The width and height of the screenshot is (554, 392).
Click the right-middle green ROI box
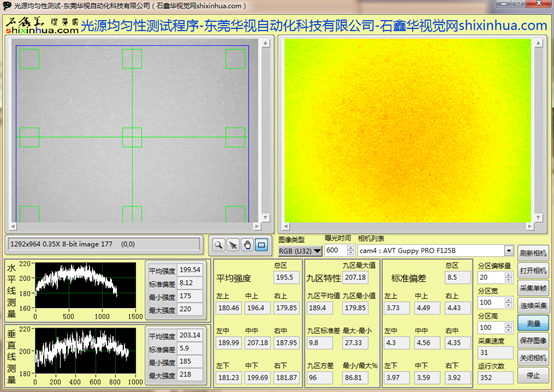[235, 137]
